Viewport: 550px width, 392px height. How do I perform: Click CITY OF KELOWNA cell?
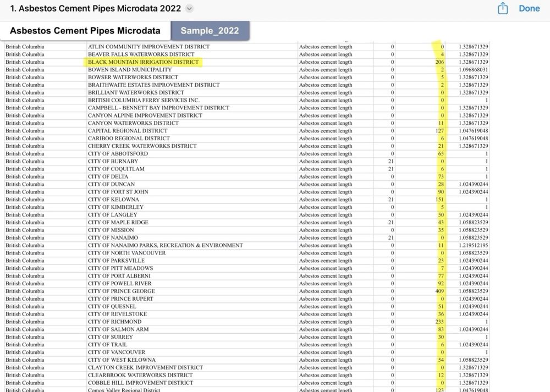click(192, 200)
